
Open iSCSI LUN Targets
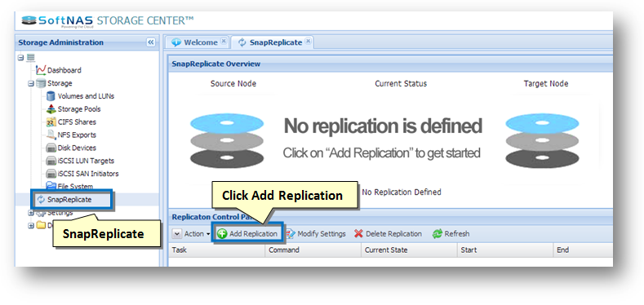[x=86, y=161]
